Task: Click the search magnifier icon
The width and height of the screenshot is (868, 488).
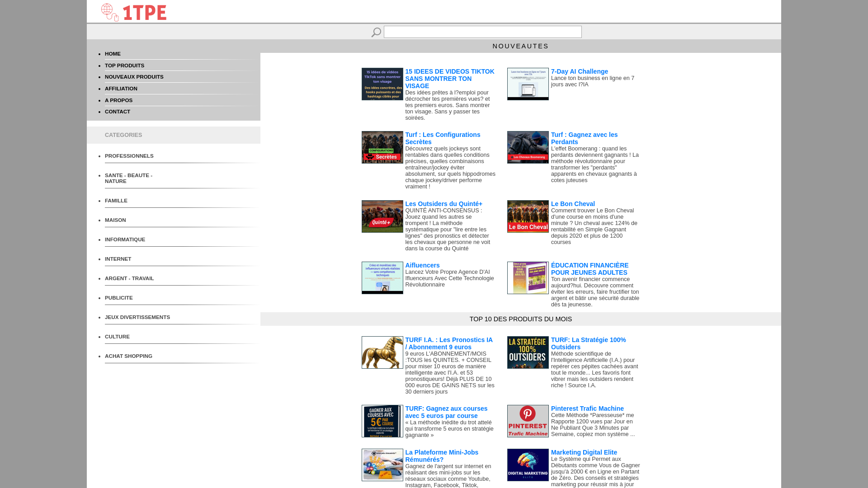Action: click(376, 32)
